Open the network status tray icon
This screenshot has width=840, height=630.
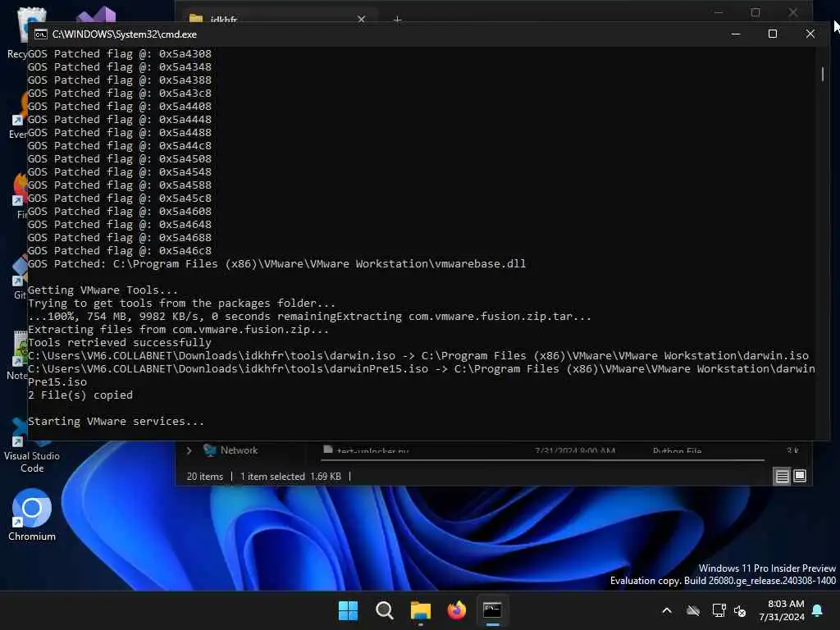tap(719, 610)
